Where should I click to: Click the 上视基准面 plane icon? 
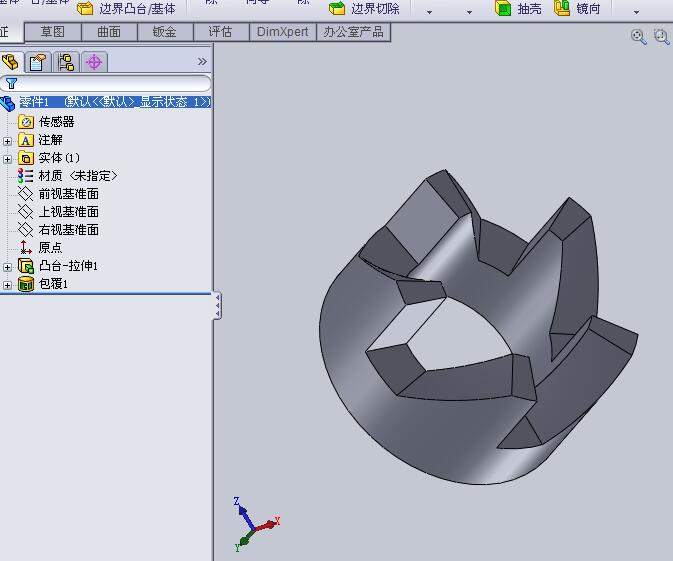coord(26,212)
